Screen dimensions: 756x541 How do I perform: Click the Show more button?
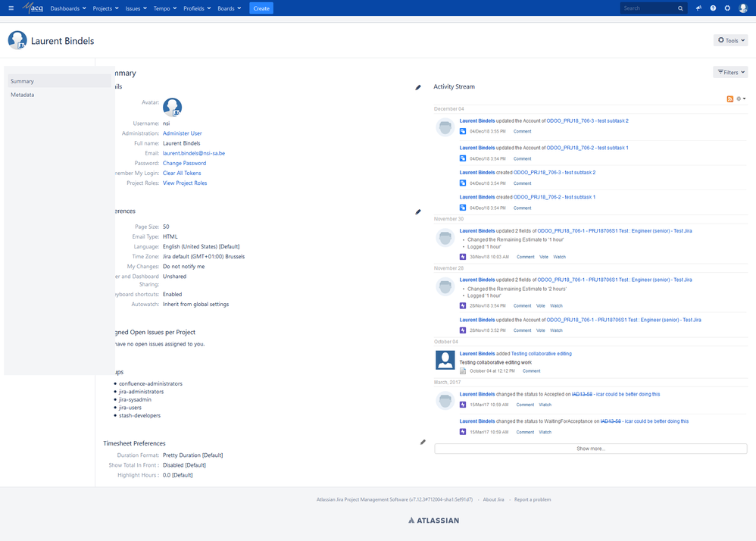pos(590,449)
